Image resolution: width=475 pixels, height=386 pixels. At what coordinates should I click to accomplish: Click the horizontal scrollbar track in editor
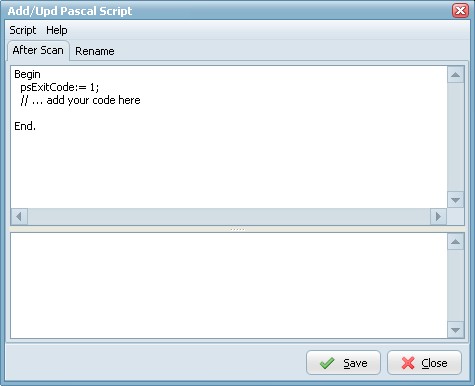click(x=229, y=217)
